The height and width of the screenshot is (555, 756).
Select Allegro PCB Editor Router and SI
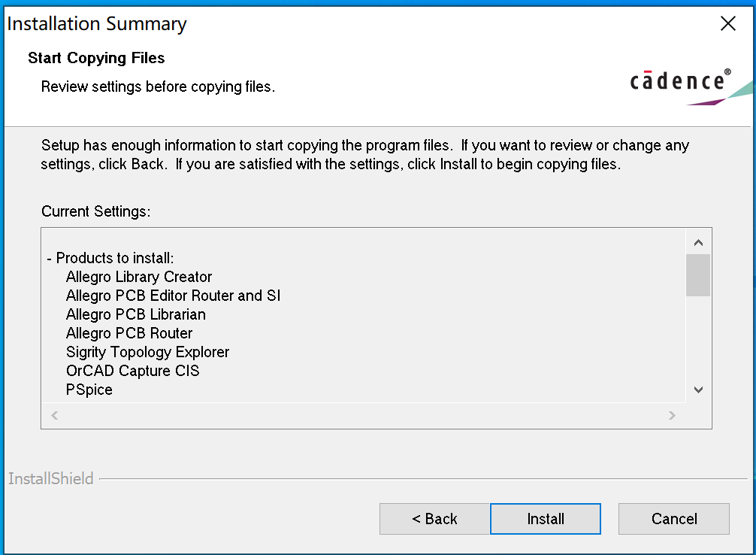pyautogui.click(x=173, y=296)
